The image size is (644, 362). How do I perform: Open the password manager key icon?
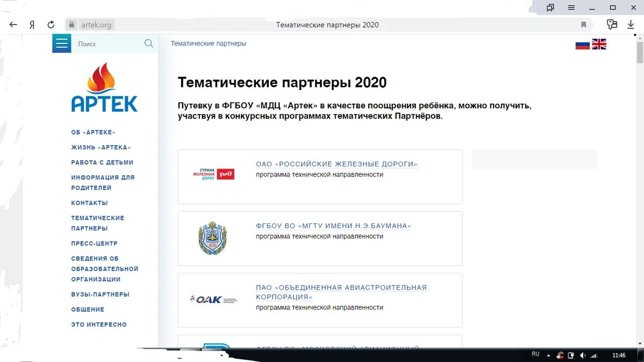(612, 25)
